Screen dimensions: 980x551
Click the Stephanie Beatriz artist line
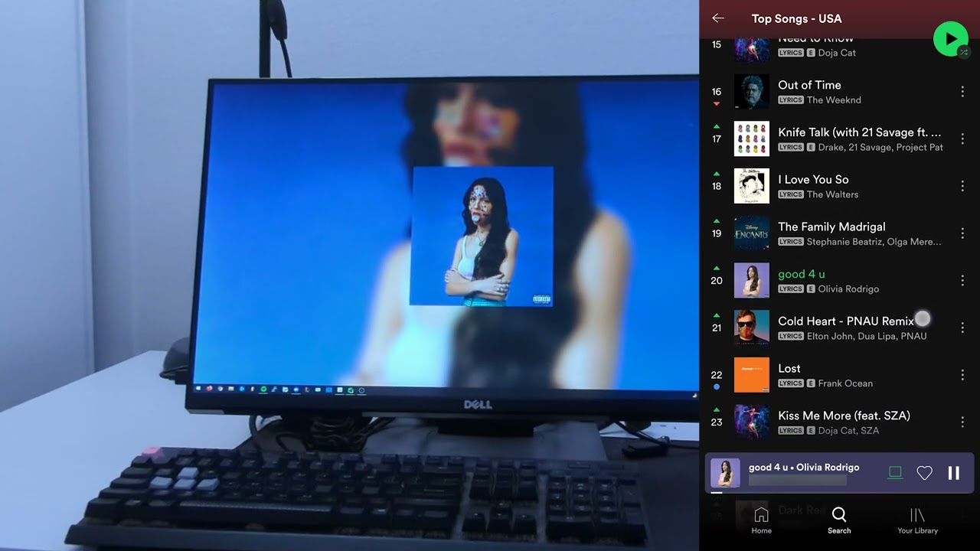click(874, 242)
